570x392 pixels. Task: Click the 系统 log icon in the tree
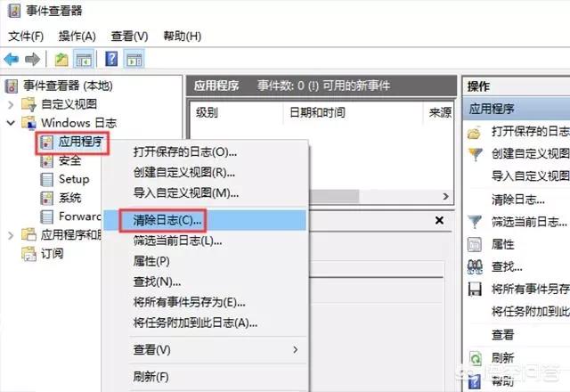(x=46, y=198)
